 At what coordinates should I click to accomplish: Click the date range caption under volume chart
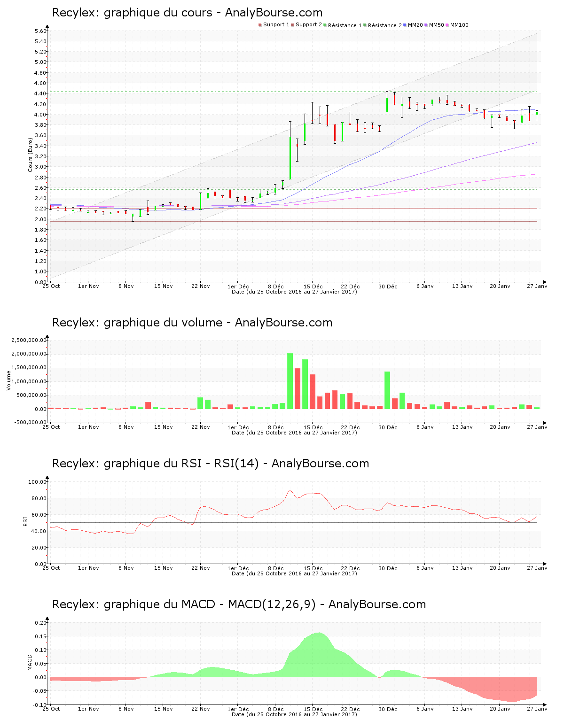294,433
